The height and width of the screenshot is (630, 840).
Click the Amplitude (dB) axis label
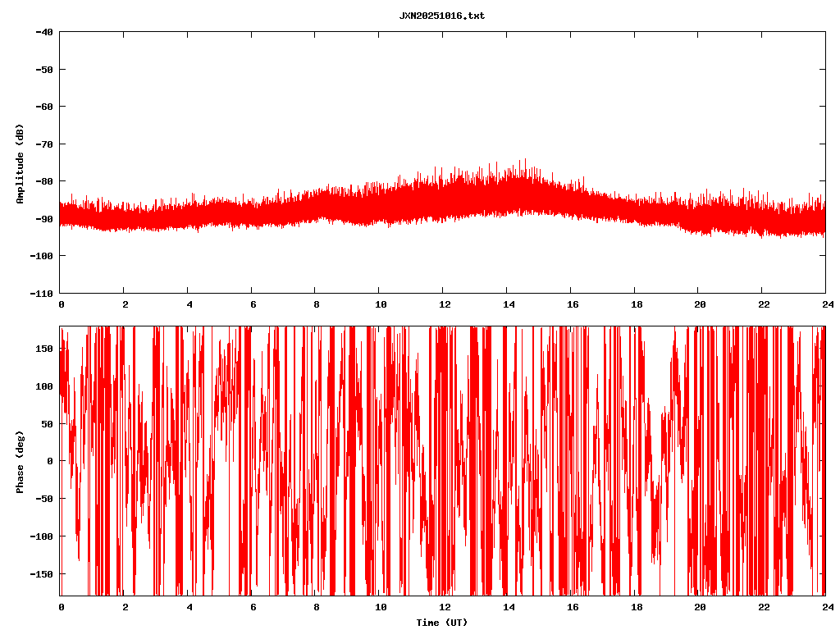click(20, 163)
